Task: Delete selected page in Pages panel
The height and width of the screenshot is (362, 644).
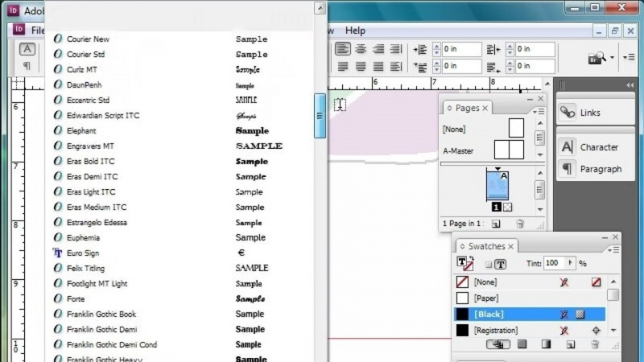Action: tap(520, 224)
